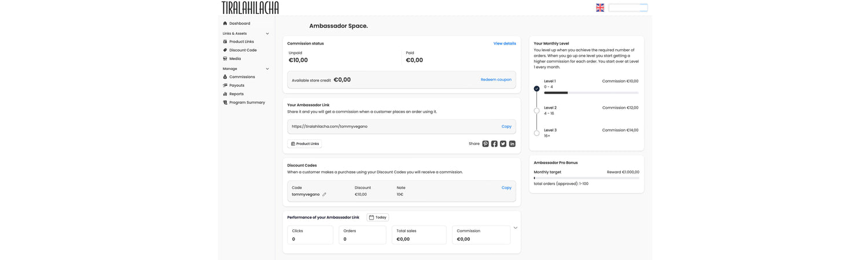868x260 pixels.
Task: Collapse the Manage sidebar section
Action: 267,69
